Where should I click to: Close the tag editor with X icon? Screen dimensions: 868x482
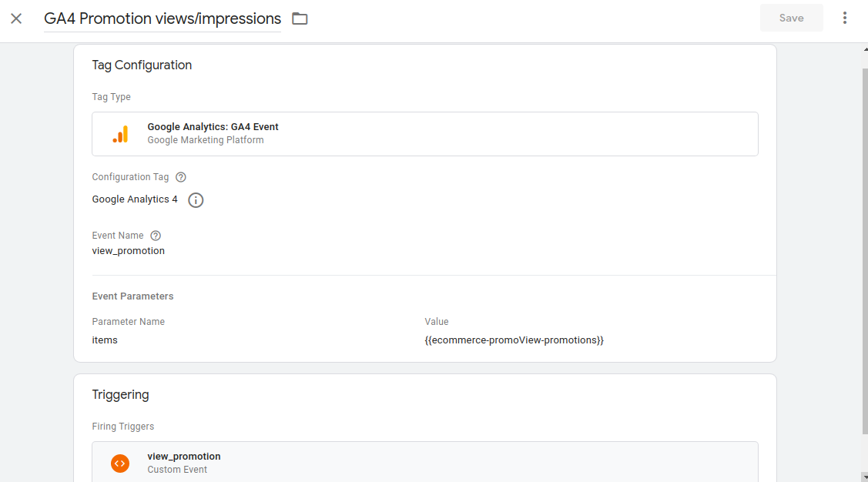tap(16, 18)
